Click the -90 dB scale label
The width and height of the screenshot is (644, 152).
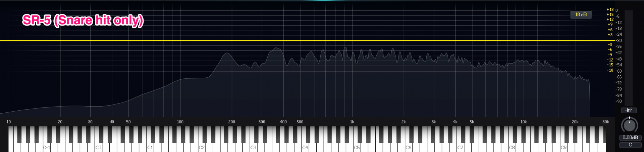(x=619, y=101)
